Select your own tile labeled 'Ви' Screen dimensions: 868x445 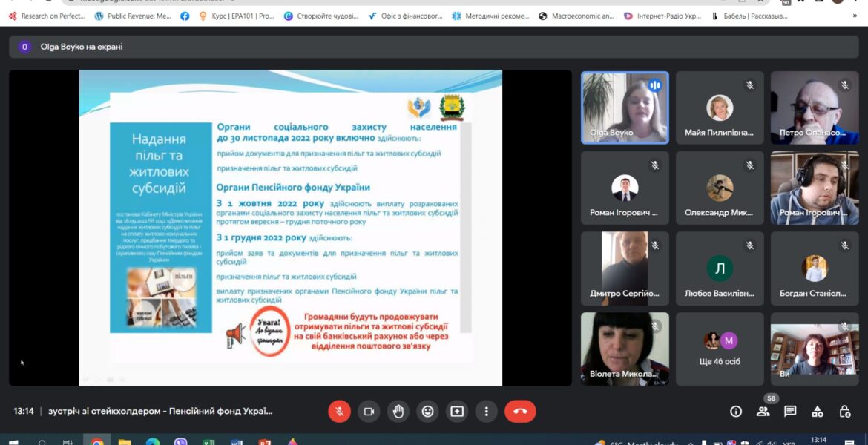pos(815,349)
